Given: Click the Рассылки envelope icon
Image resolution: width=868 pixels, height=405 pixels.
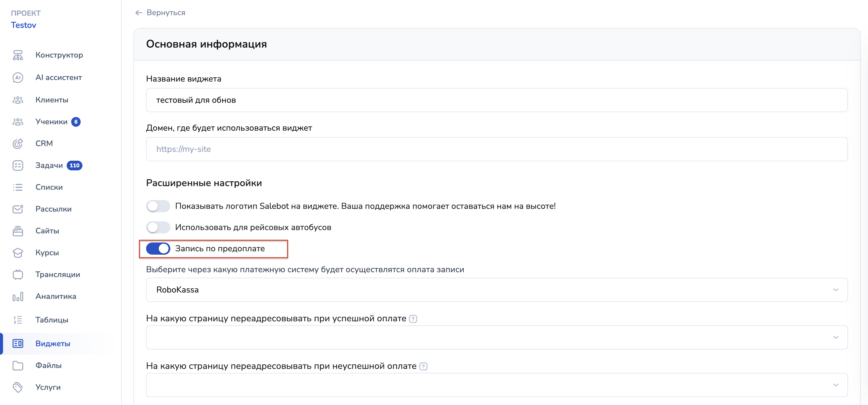Looking at the screenshot, I should pyautogui.click(x=18, y=209).
